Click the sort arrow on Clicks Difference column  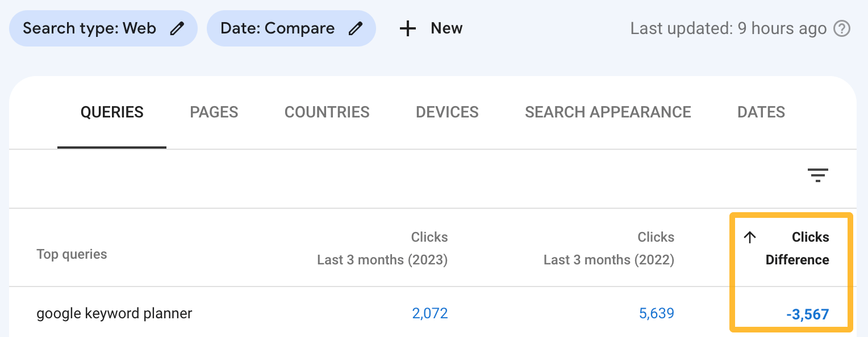tap(750, 238)
